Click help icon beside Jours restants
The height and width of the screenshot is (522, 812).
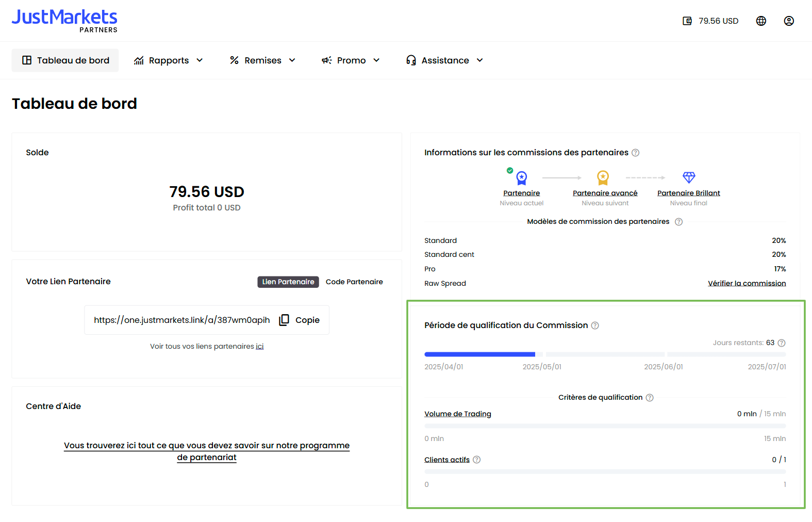click(782, 343)
